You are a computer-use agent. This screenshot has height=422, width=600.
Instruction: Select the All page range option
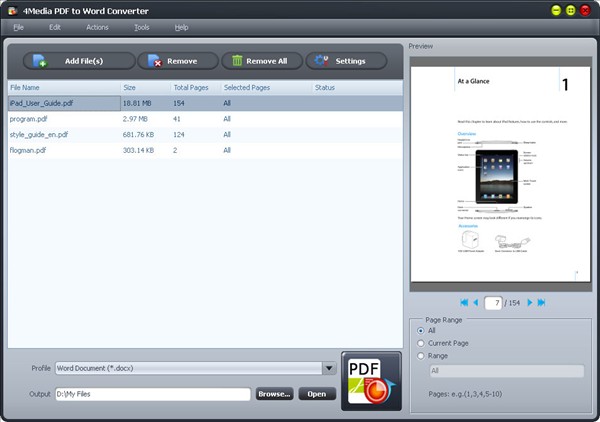click(420, 330)
